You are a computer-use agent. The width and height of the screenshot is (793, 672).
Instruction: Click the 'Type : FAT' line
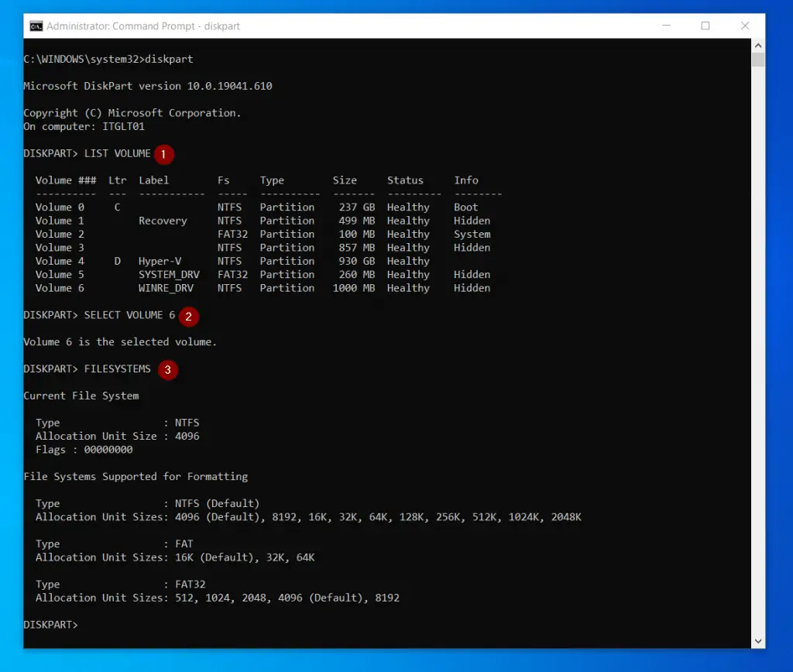coord(115,543)
